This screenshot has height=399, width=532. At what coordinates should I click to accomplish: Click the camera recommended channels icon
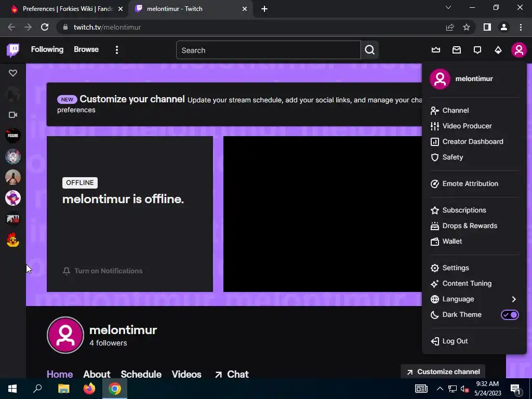[x=13, y=115]
